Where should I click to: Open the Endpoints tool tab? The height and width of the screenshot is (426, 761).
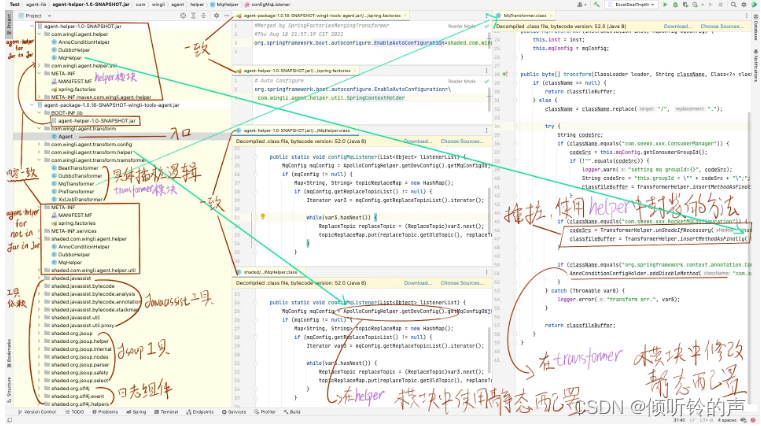tap(199, 412)
